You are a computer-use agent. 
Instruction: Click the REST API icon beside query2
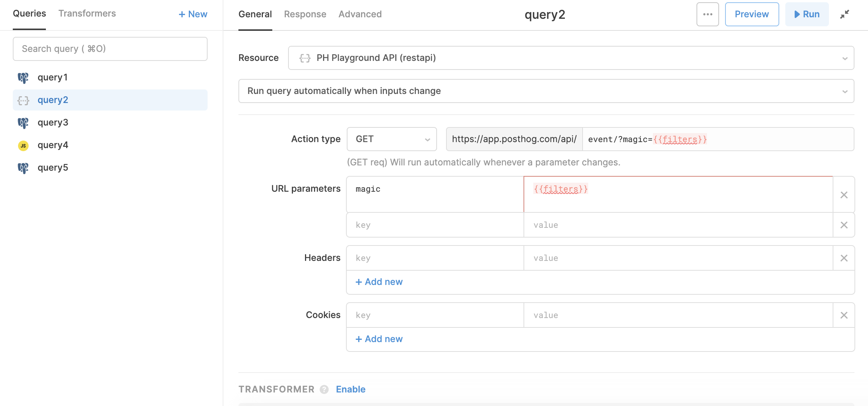[x=23, y=100]
